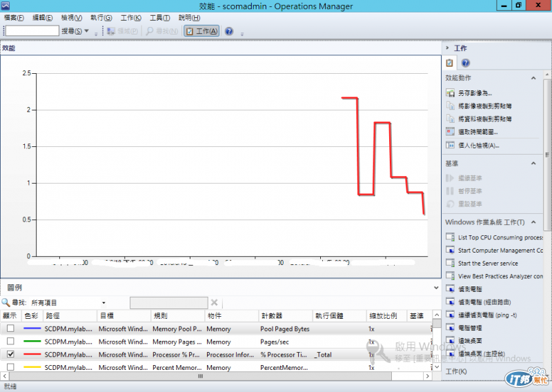
Task: Click the 偵測電腦 ping computer icon
Action: point(450,288)
